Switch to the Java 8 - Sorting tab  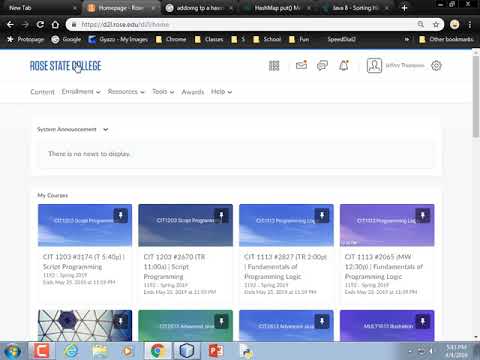click(x=355, y=8)
